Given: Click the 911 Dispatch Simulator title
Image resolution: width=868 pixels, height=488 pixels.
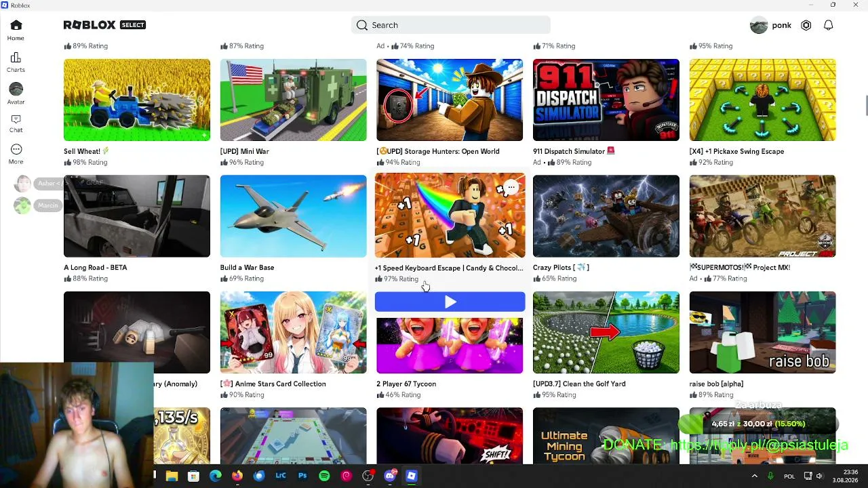Looking at the screenshot, I should point(574,151).
